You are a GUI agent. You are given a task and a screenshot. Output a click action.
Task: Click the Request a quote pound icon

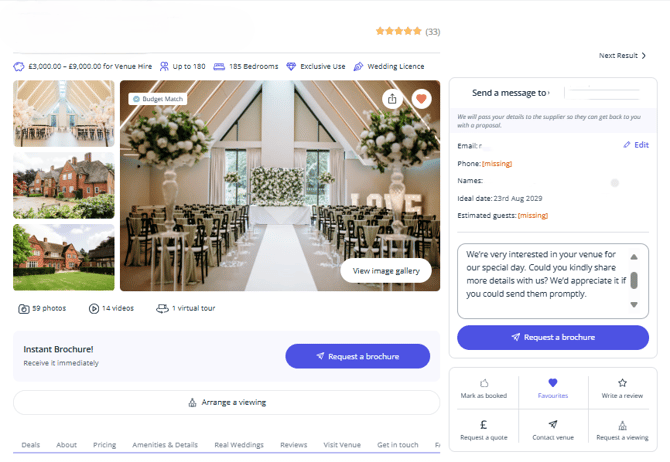point(484,424)
